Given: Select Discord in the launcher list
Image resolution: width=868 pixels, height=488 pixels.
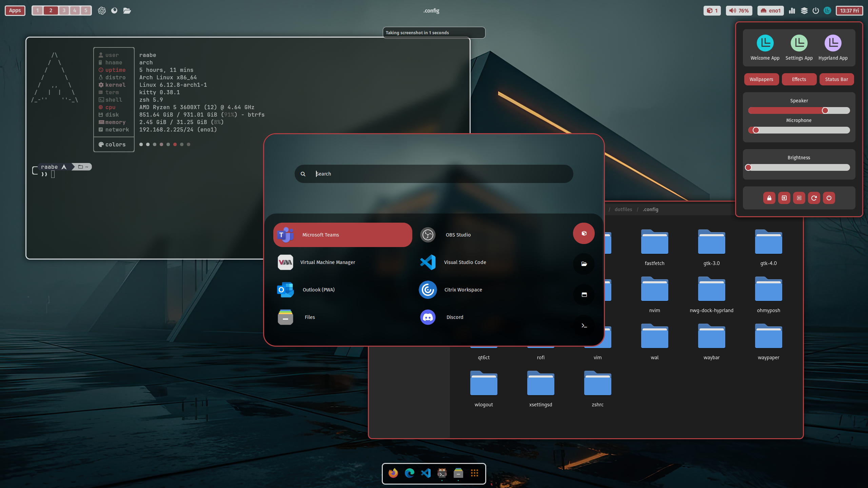Looking at the screenshot, I should click(x=454, y=317).
